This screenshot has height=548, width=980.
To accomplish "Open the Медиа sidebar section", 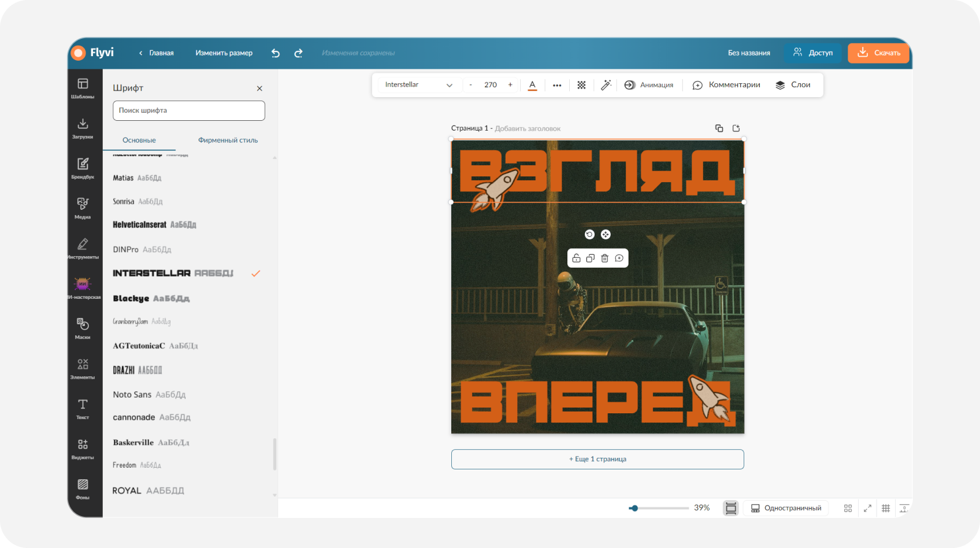I will point(83,208).
